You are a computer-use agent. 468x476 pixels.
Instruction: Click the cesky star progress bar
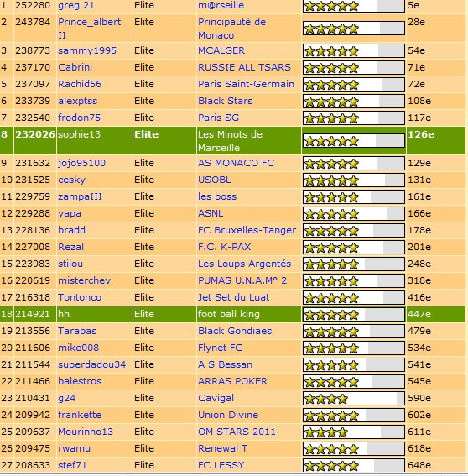click(x=354, y=180)
